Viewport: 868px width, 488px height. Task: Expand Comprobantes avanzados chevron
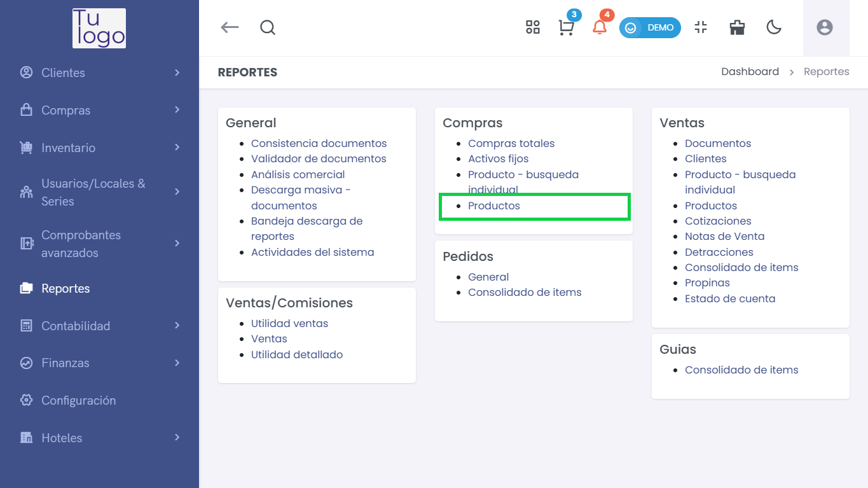coord(177,243)
